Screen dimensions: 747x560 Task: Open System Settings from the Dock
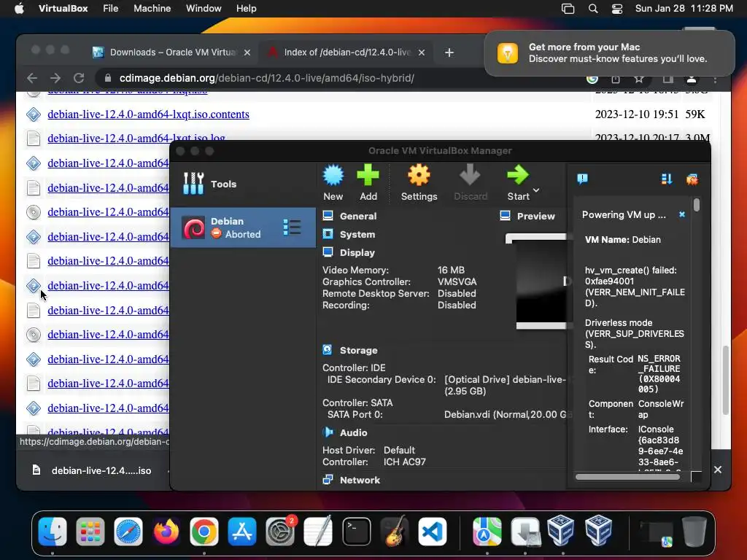tap(280, 532)
